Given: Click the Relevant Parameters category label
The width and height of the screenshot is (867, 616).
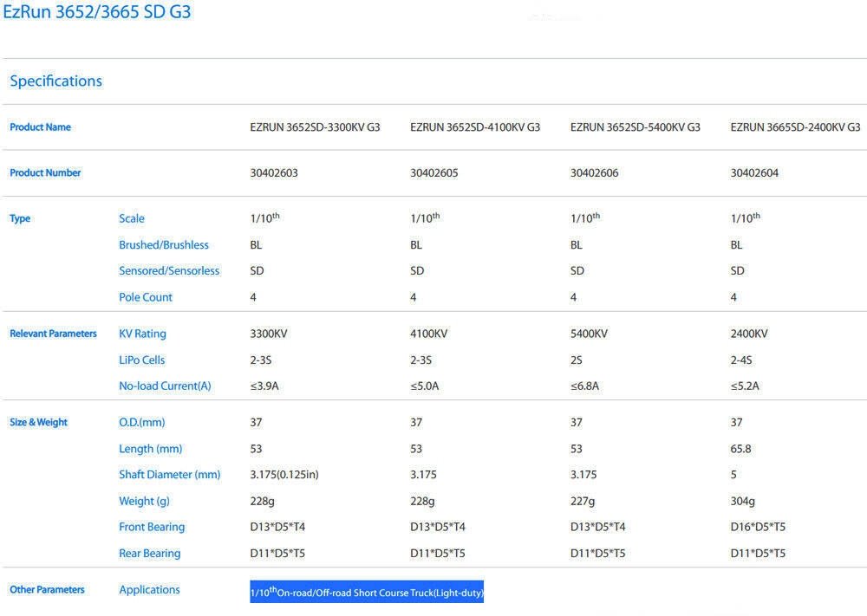Looking at the screenshot, I should click(53, 334).
